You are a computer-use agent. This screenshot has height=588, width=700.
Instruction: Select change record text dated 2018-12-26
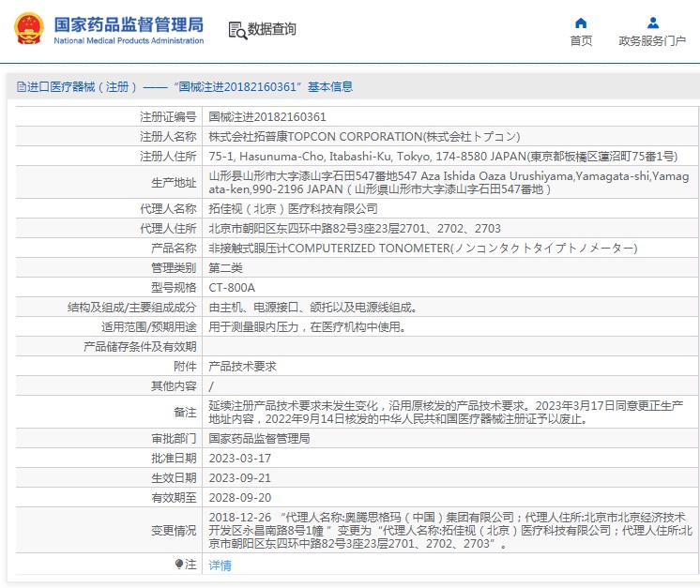(x=450, y=531)
